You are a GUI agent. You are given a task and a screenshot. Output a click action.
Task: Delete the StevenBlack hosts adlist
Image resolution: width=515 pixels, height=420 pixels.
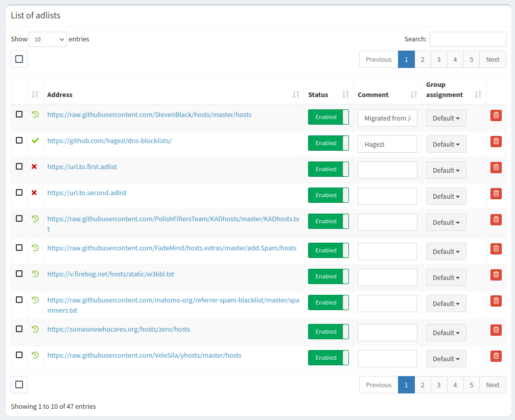(x=496, y=115)
